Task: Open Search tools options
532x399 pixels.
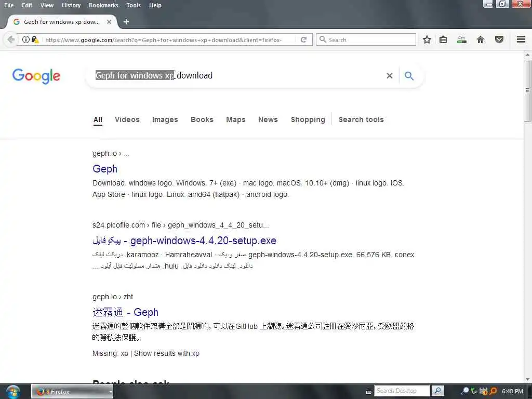Action: 361,119
